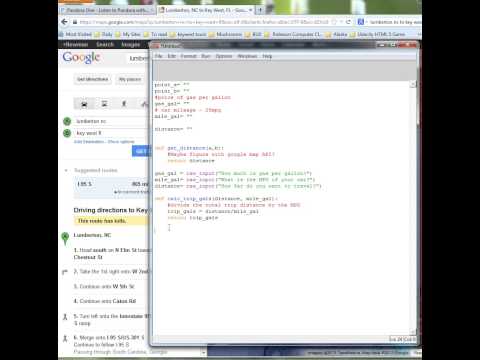Click the My places button

(130, 79)
